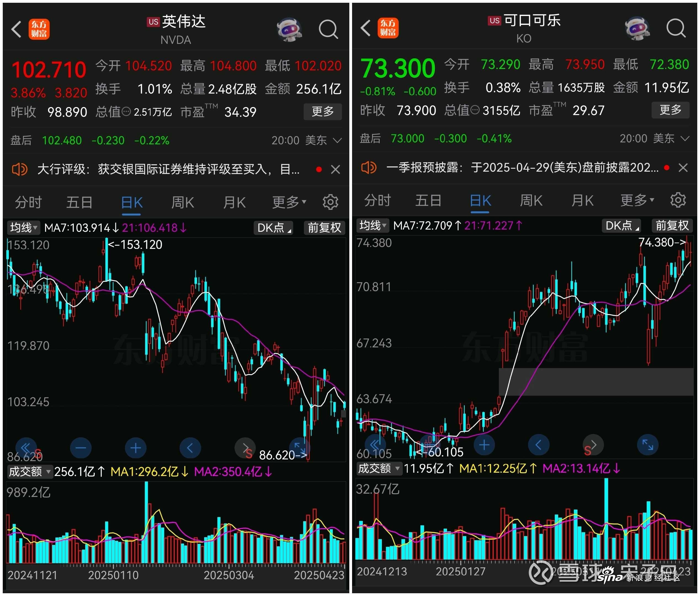Viewport: 700px width, 596px height.
Task: Tap the 60.105 low marker on KO chart
Action: click(x=440, y=452)
